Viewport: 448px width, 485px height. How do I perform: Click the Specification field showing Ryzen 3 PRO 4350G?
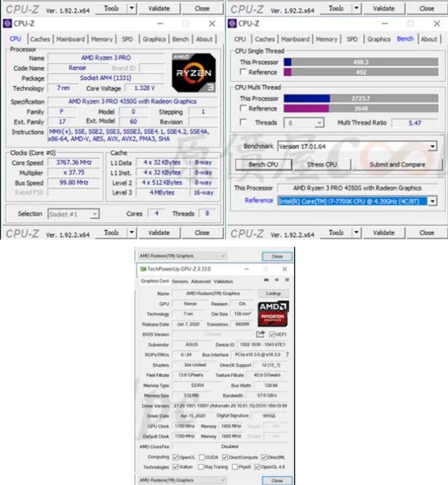[132, 101]
